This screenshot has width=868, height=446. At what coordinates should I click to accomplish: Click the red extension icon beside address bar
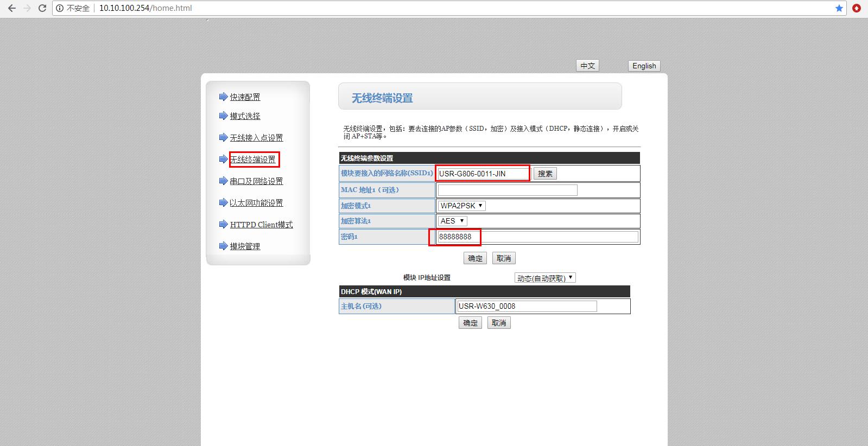coord(857,8)
